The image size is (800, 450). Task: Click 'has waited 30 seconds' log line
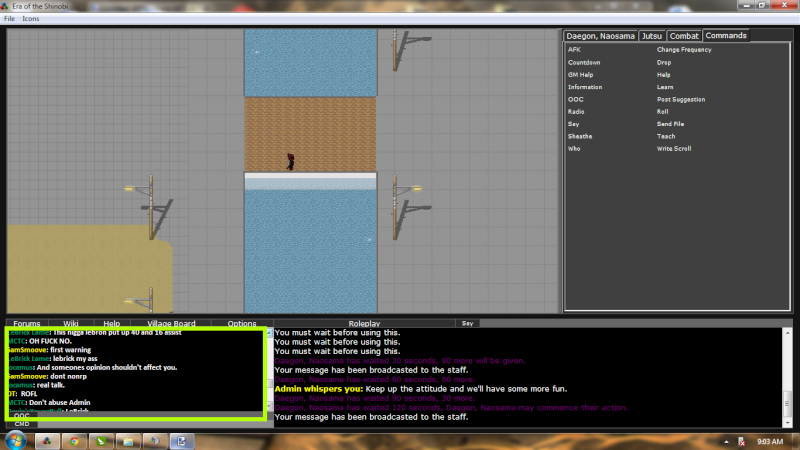point(400,361)
